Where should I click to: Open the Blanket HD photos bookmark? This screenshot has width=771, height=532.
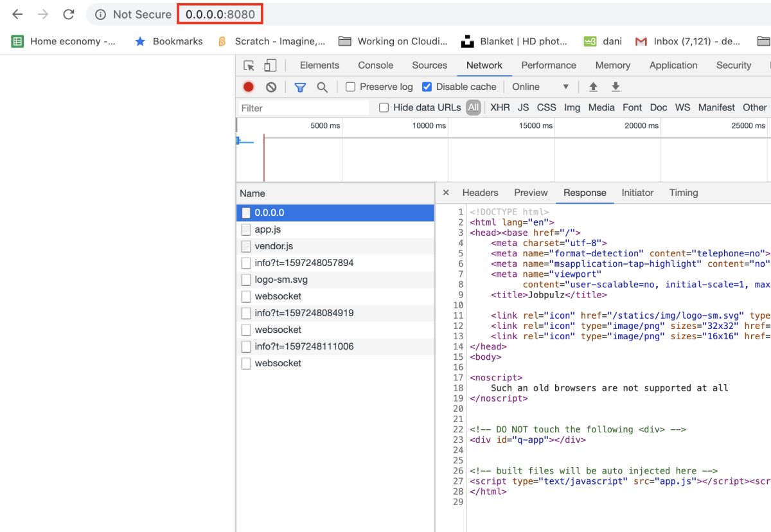click(x=515, y=41)
